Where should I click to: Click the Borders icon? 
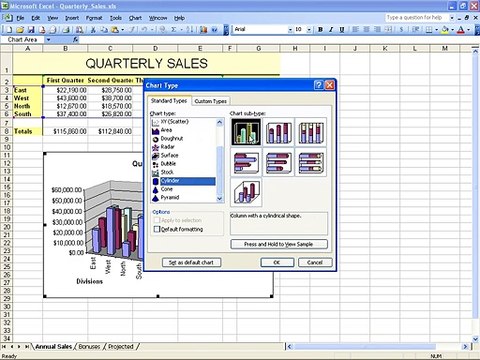(429, 30)
